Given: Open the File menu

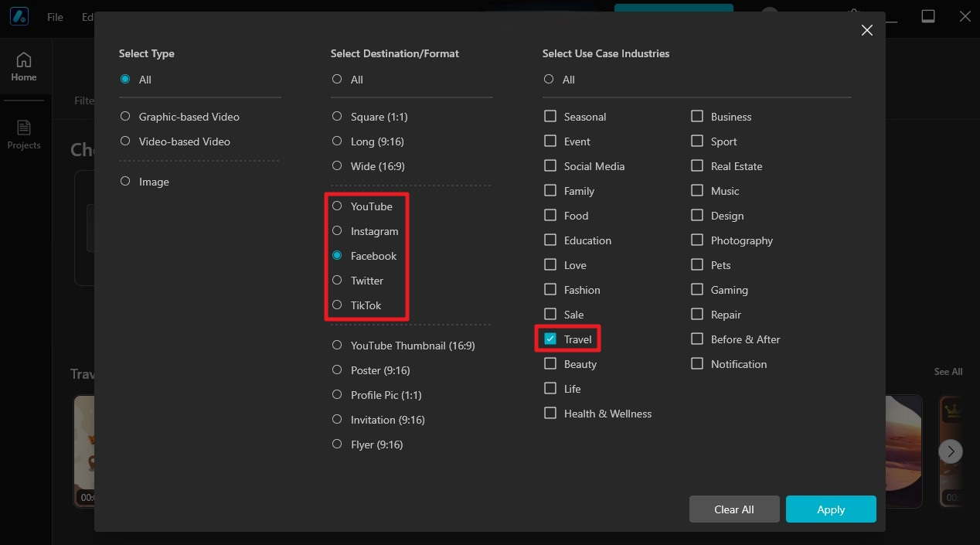Looking at the screenshot, I should 55,17.
